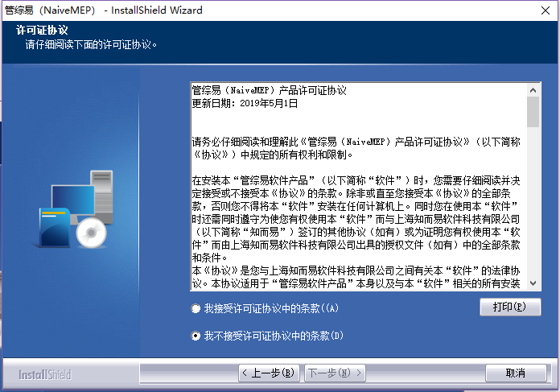Click the license text scroll down arrow

click(x=533, y=283)
